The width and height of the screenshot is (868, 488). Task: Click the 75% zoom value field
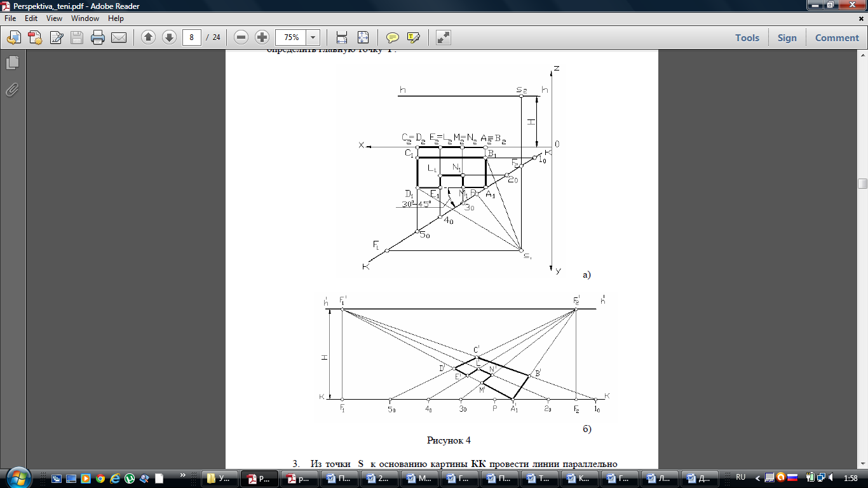pos(291,37)
